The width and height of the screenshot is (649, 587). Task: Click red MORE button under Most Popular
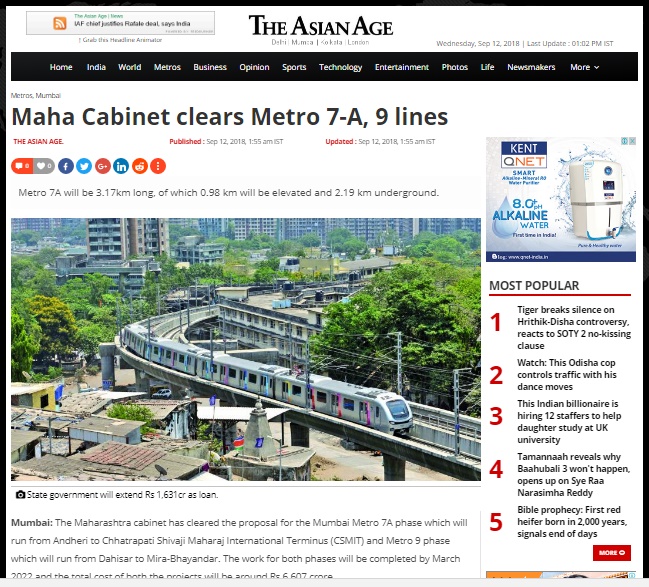[x=612, y=553]
